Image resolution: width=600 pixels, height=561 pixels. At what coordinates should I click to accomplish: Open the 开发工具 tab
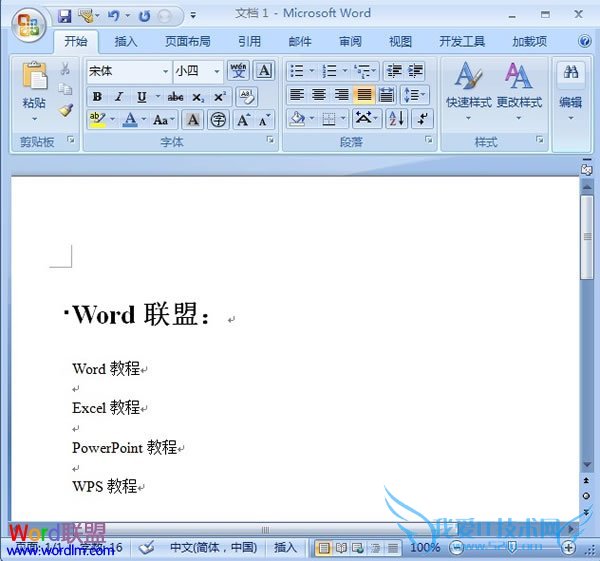(462, 41)
